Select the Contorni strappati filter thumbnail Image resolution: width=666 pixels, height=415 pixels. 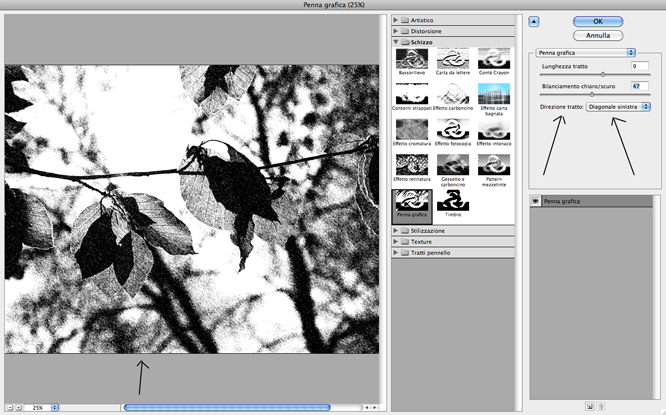412,94
